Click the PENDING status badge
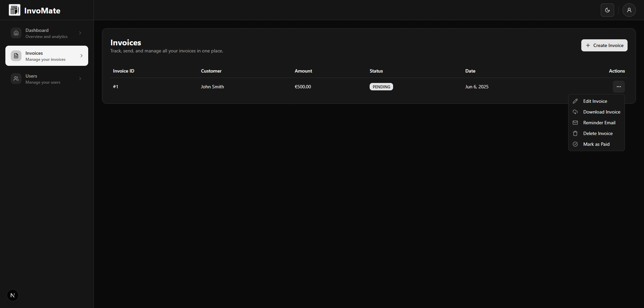Viewport: 644px width, 308px height. pyautogui.click(x=381, y=87)
